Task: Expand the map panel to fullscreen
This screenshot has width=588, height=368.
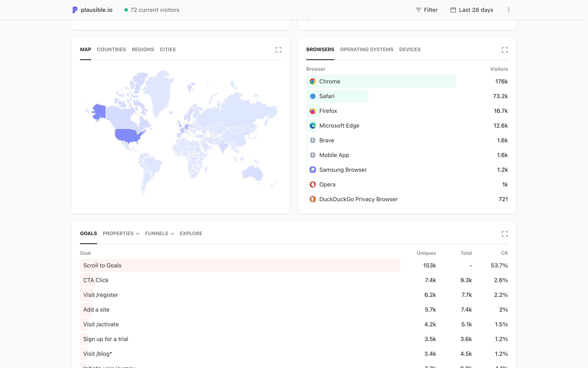Action: click(278, 50)
